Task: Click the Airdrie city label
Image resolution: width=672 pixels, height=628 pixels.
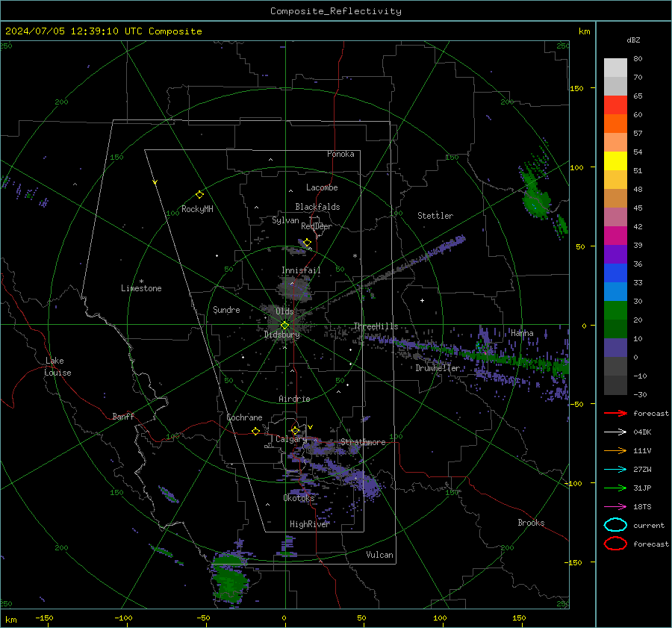Action: tap(294, 399)
